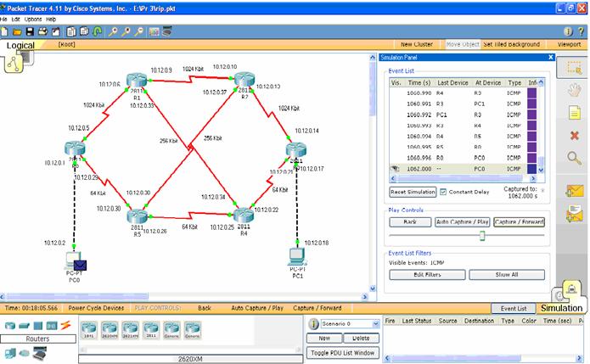Image resolution: width=590 pixels, height=364 pixels.
Task: Click Toggle PDU List Window button
Action: click(x=342, y=351)
